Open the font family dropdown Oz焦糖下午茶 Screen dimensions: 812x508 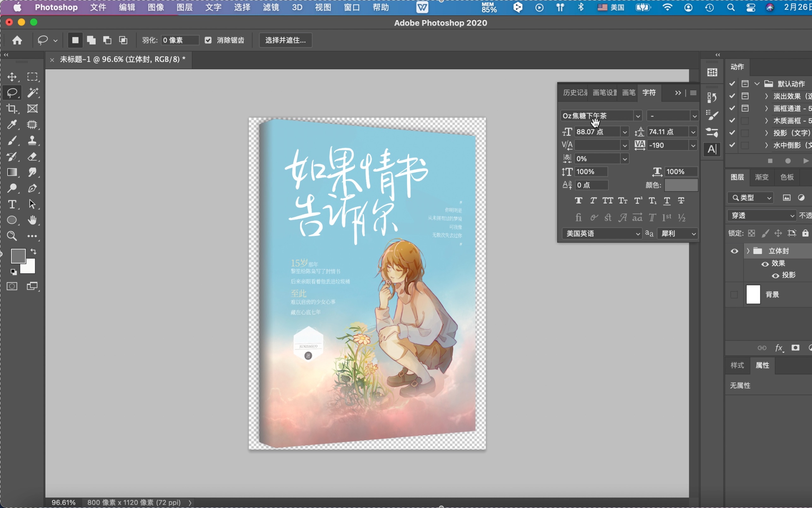click(638, 116)
